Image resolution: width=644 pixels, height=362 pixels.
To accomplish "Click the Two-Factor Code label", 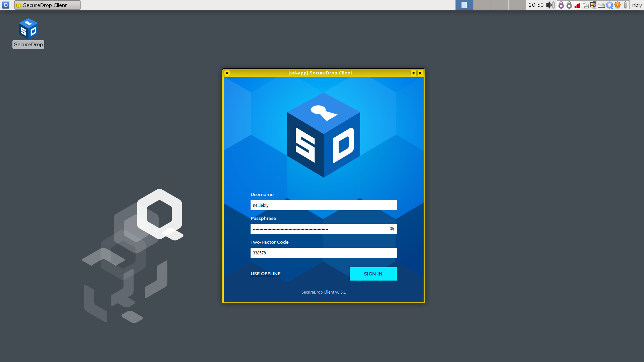I will coord(270,242).
